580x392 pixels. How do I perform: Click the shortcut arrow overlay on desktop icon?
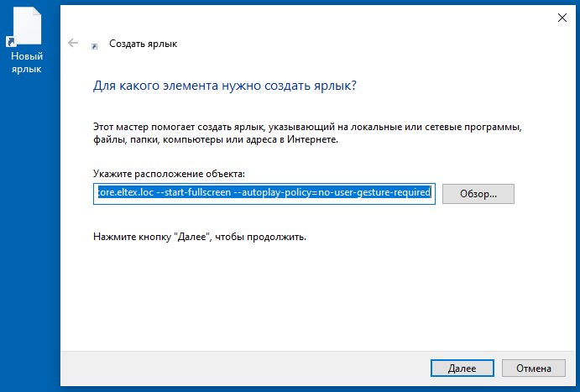pos(9,40)
